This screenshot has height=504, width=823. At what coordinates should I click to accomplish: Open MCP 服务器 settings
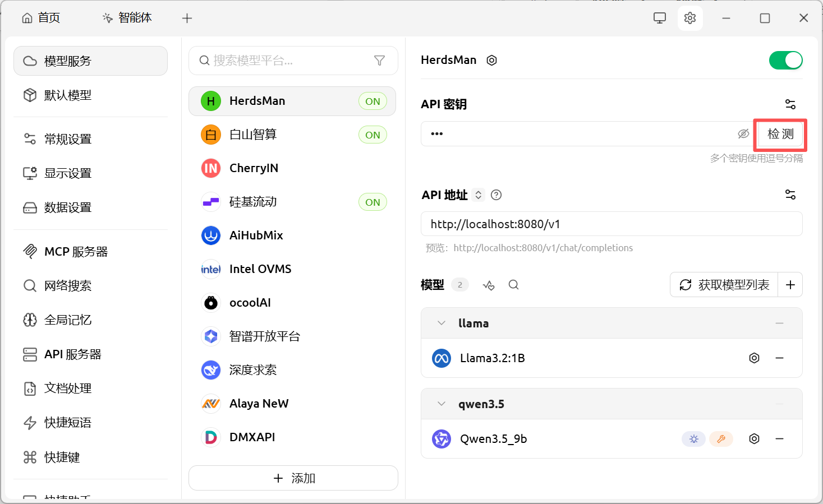tap(90, 252)
